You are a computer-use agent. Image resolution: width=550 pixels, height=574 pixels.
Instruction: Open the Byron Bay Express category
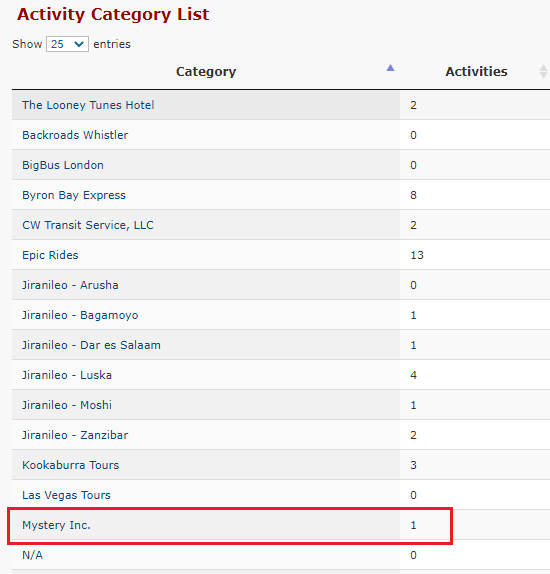74,195
